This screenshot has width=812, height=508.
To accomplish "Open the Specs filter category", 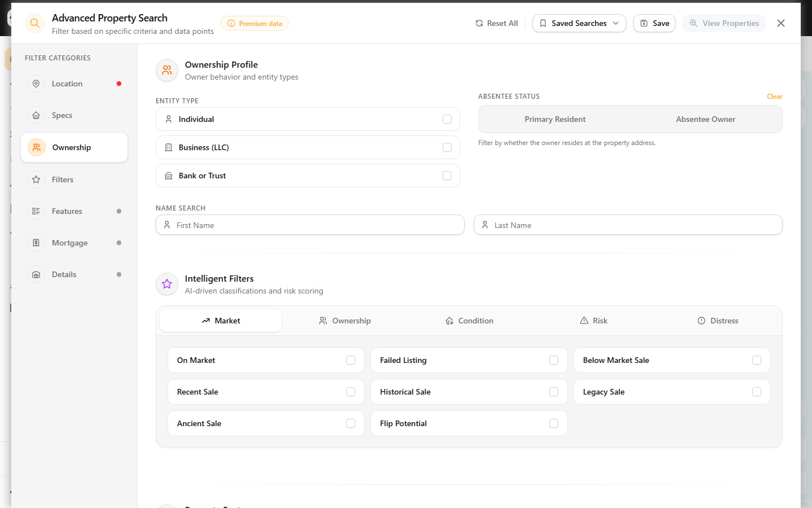I will 74,115.
